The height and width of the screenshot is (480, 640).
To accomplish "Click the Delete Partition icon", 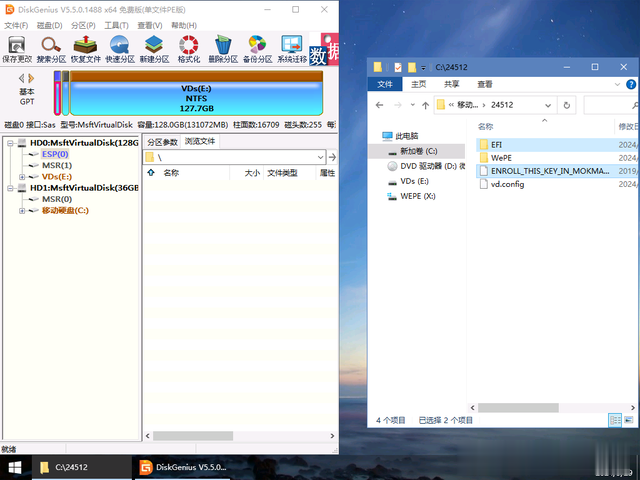I will 223,49.
